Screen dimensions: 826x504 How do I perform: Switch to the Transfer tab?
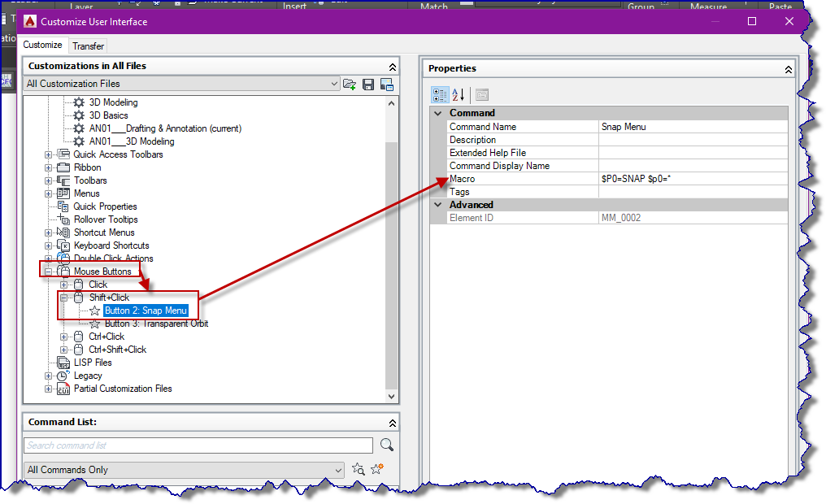tap(89, 46)
